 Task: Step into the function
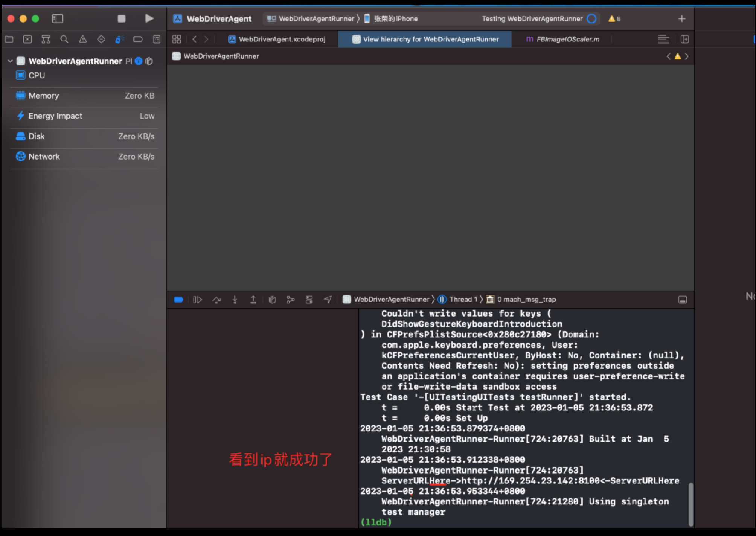(235, 300)
